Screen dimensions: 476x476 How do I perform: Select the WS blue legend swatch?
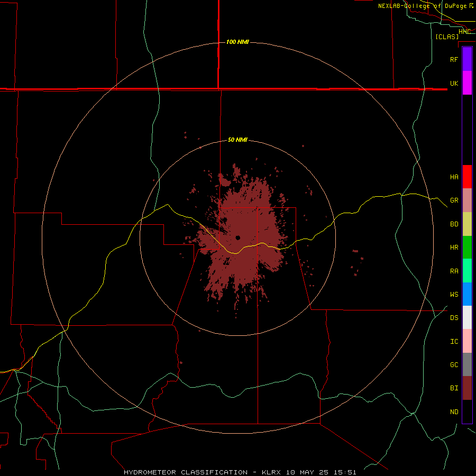[467, 294]
